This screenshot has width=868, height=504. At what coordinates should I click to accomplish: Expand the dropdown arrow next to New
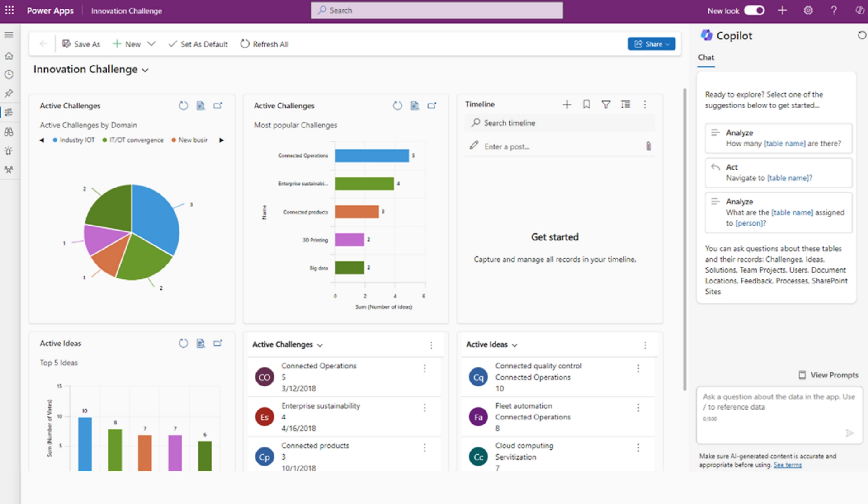point(151,44)
